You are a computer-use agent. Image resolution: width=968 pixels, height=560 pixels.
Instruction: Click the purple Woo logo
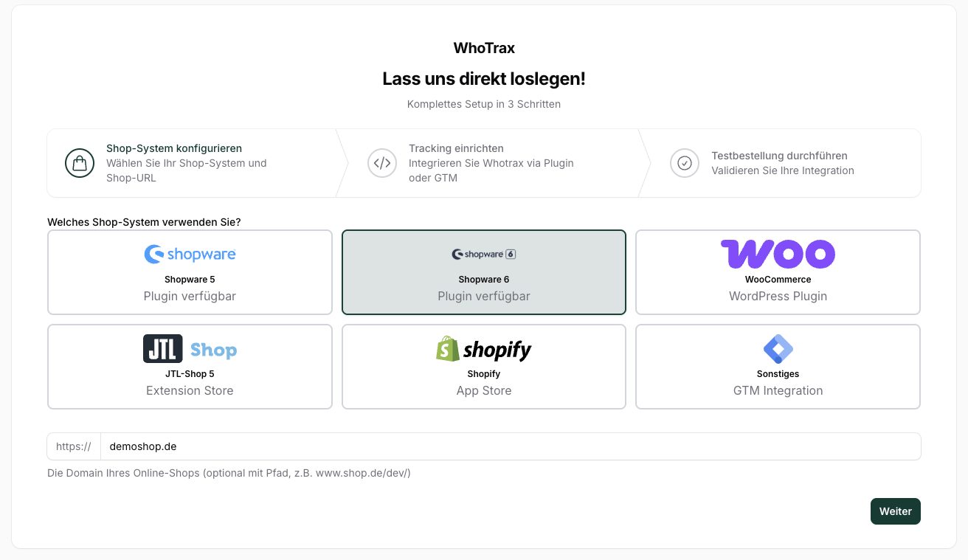click(x=778, y=254)
